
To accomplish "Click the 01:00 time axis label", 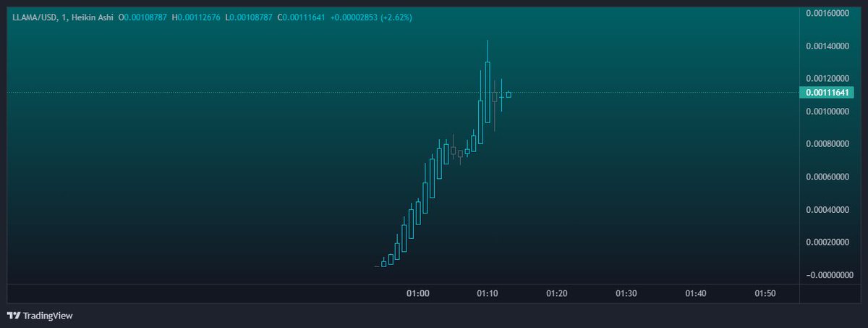I will (417, 293).
